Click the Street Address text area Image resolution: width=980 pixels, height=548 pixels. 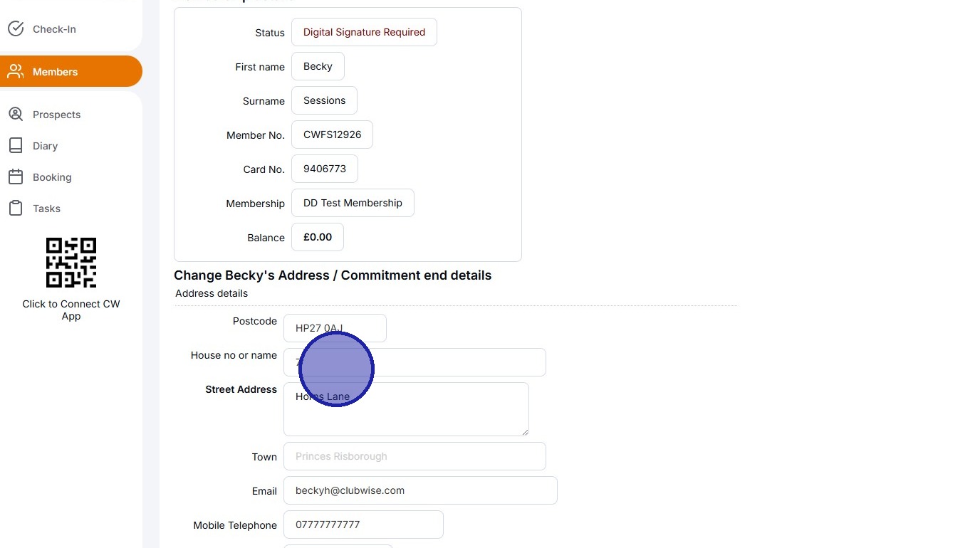pos(406,409)
